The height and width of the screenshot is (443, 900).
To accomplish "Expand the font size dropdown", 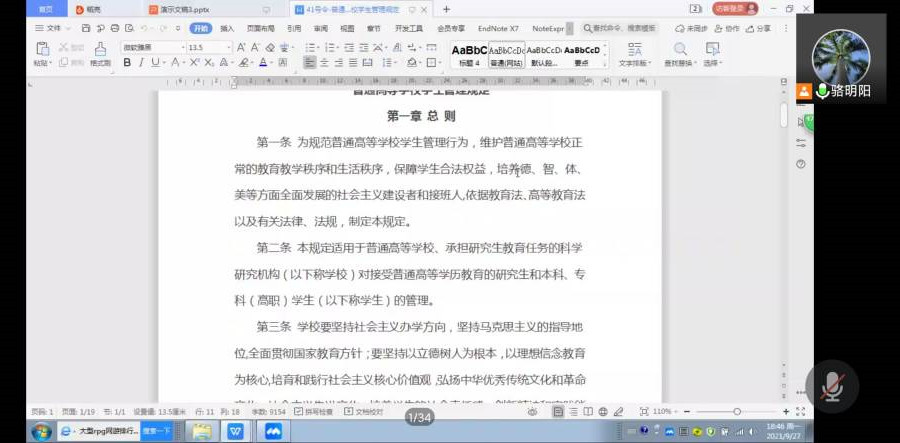I will [x=228, y=47].
